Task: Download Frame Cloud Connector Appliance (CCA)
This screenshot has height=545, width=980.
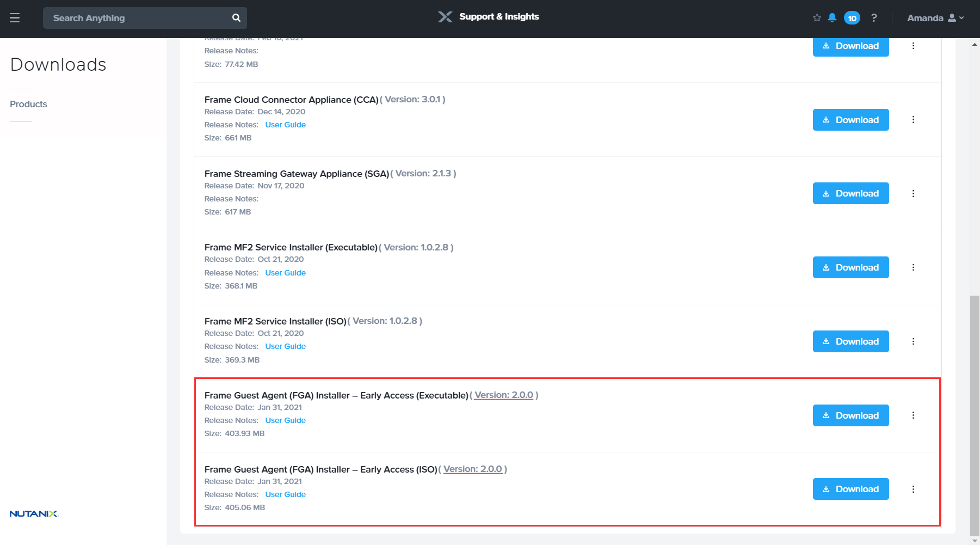Action: coord(850,120)
